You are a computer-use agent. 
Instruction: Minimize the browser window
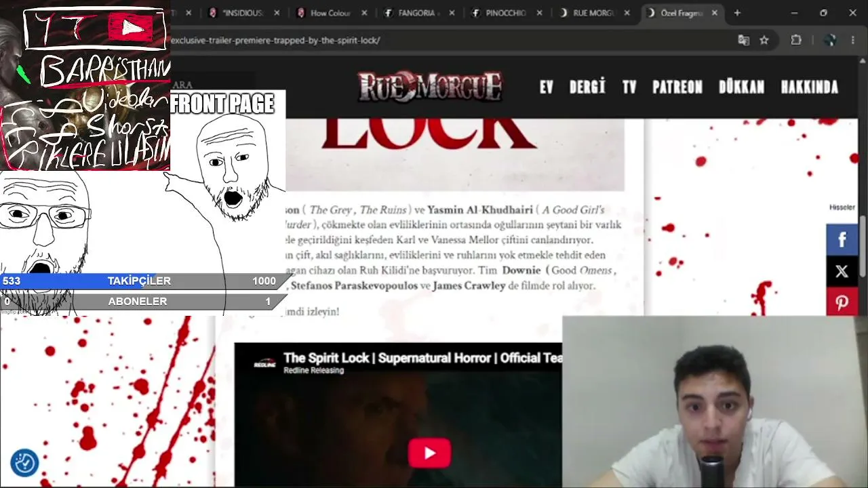[794, 13]
